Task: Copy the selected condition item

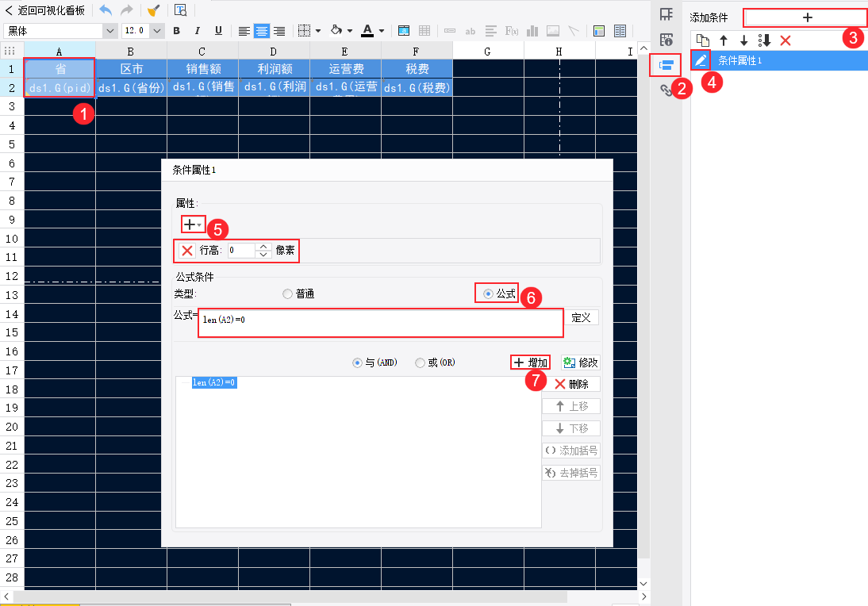Action: click(702, 40)
